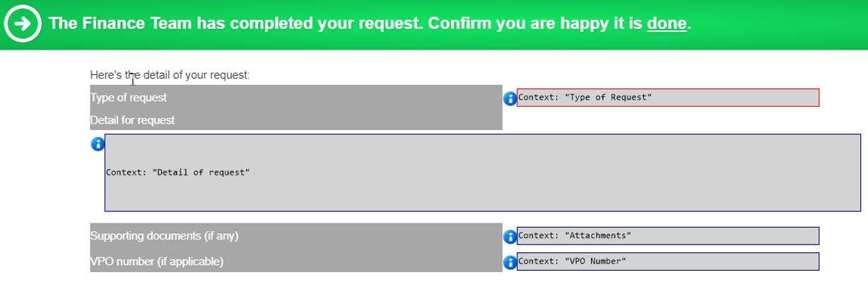Click the 'VPO number (if applicable)' label
The image size is (868, 282).
pos(157,262)
